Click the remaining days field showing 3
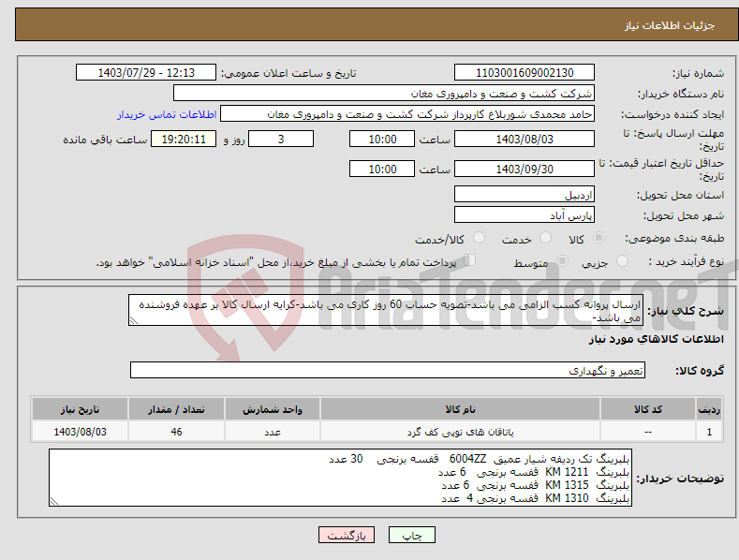Screen dimensions: 739x560 [281, 139]
